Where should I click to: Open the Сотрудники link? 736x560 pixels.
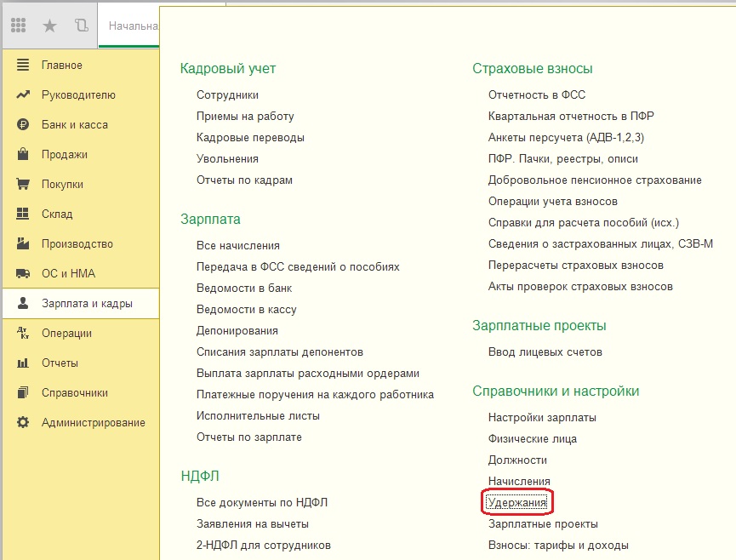point(227,94)
